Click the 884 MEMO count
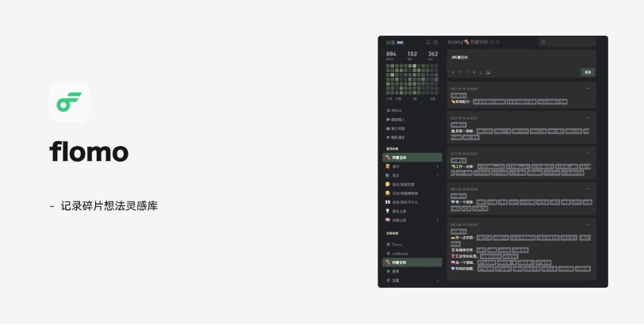The height and width of the screenshot is (325, 644). (x=391, y=55)
